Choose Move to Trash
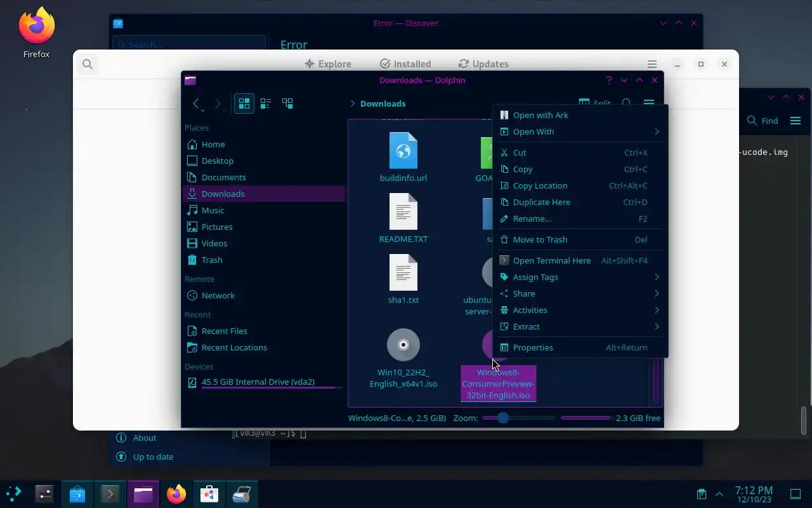Screen dimensions: 812x508 (x=580, y=239)
